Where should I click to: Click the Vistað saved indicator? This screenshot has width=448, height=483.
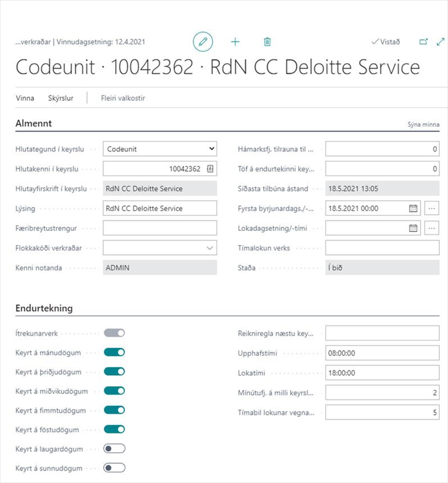(x=386, y=42)
